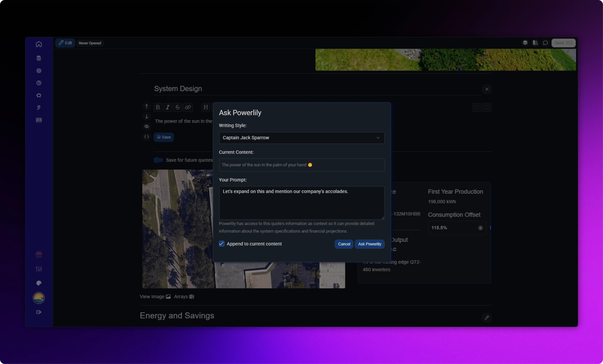
Task: Focus the Your Prompt text area
Action: tap(302, 203)
